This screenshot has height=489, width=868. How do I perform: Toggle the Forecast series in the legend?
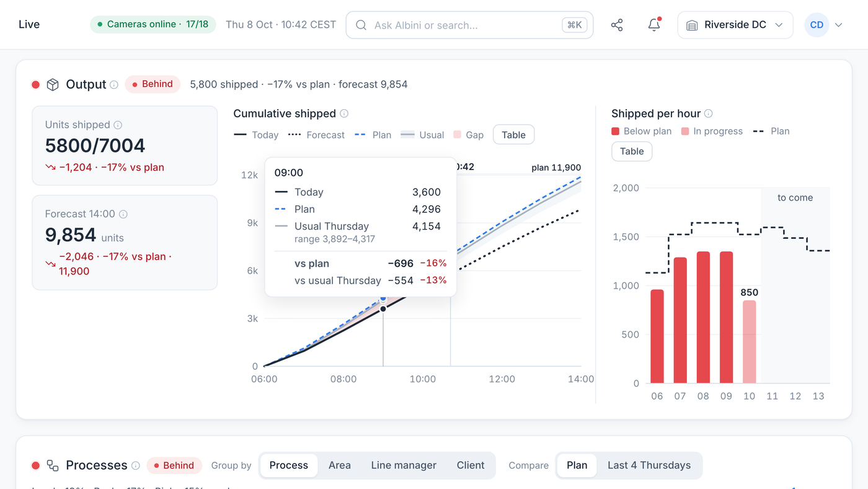point(317,135)
